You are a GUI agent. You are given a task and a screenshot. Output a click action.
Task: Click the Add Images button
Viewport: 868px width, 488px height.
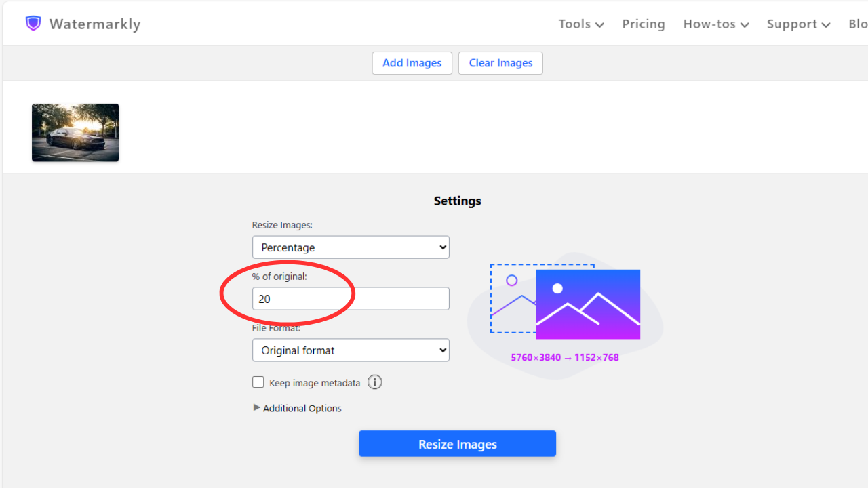point(412,63)
